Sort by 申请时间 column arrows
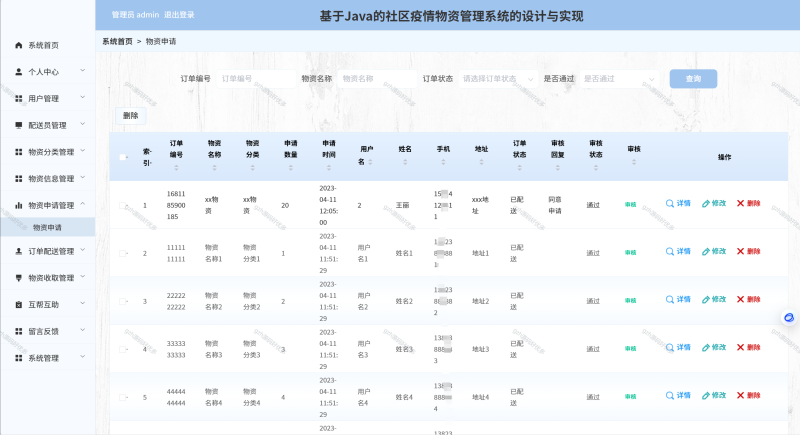The width and height of the screenshot is (800, 435). tap(329, 167)
